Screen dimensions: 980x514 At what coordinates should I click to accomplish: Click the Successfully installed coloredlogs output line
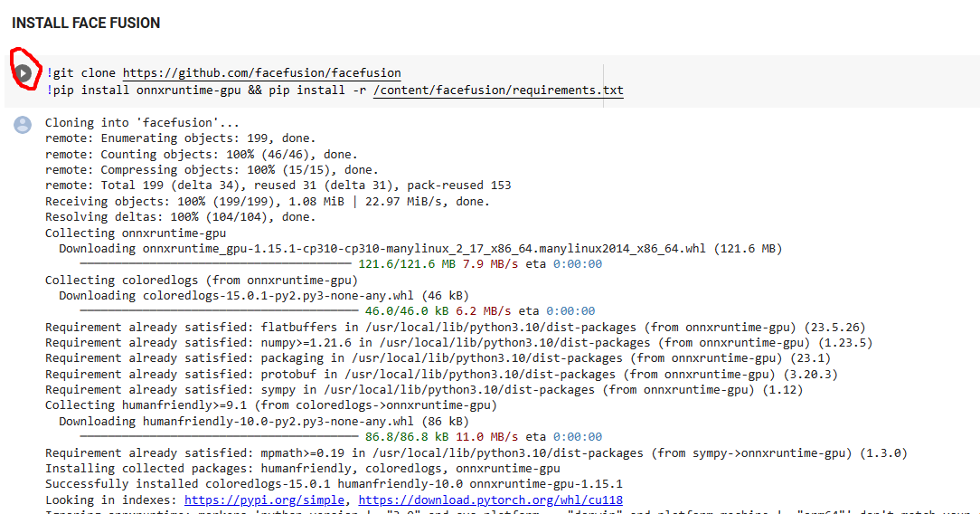334,484
